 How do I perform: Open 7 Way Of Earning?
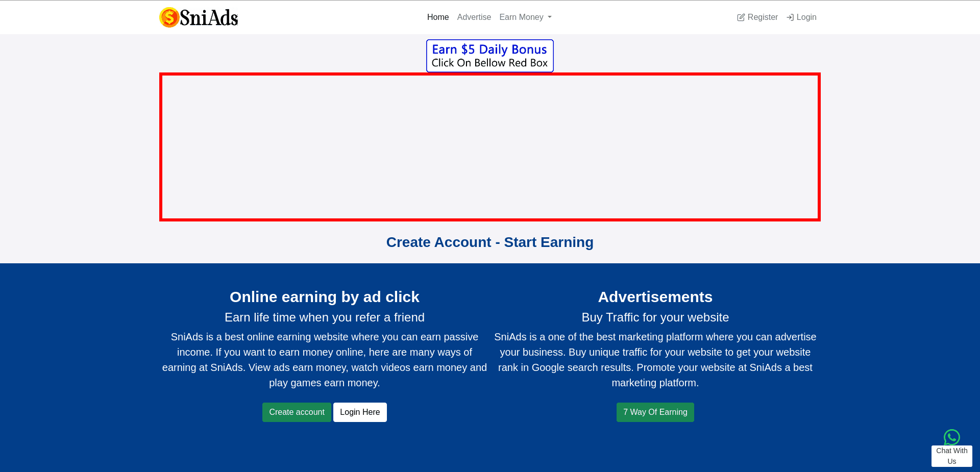655,412
